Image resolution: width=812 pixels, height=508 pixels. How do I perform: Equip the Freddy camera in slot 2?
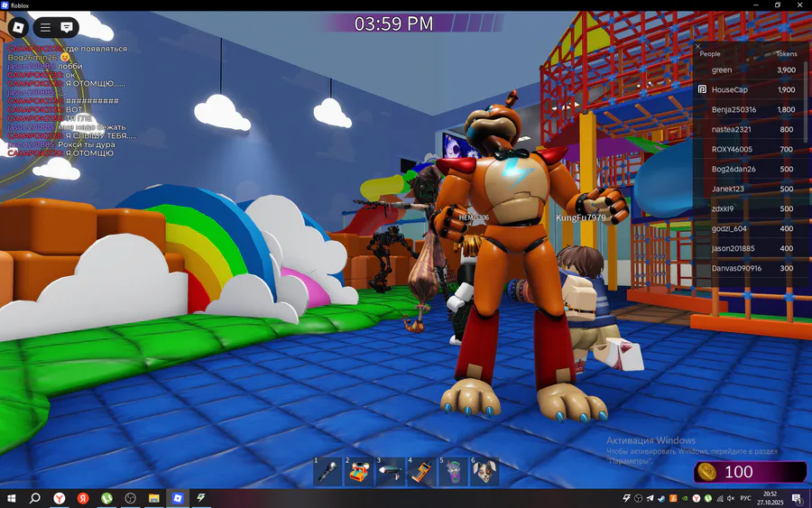click(x=359, y=471)
